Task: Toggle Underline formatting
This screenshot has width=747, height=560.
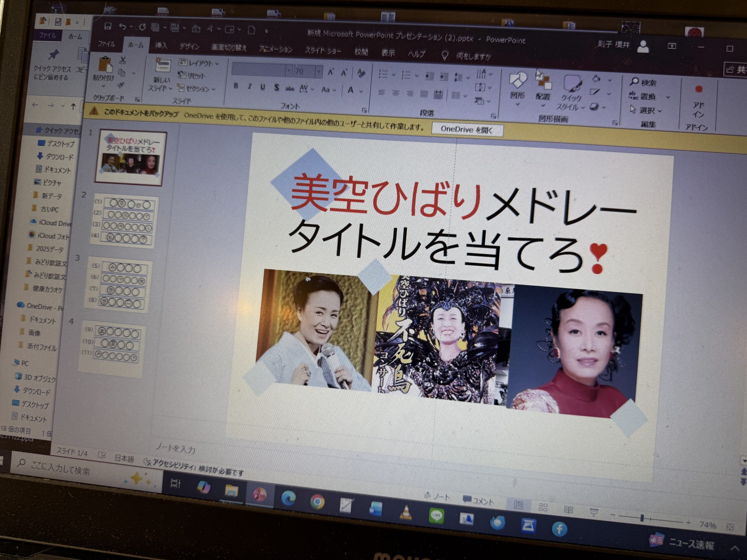Action: pos(263,87)
